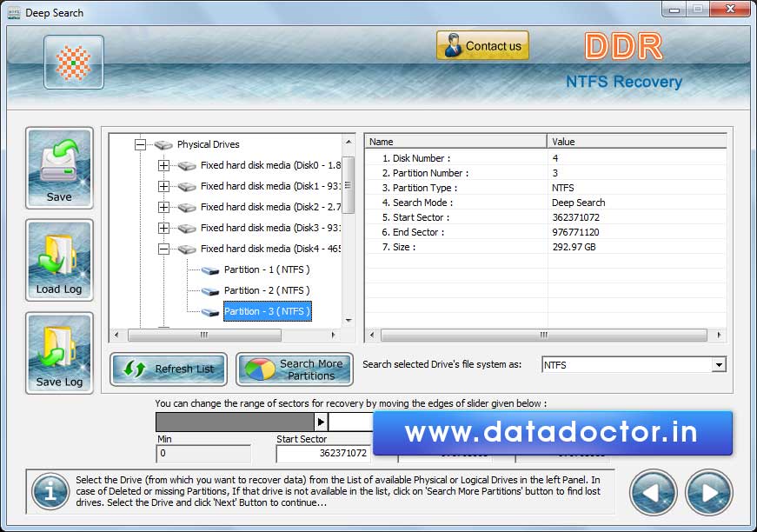
Task: Click the Partition - 3 drive icon
Action: tap(210, 312)
